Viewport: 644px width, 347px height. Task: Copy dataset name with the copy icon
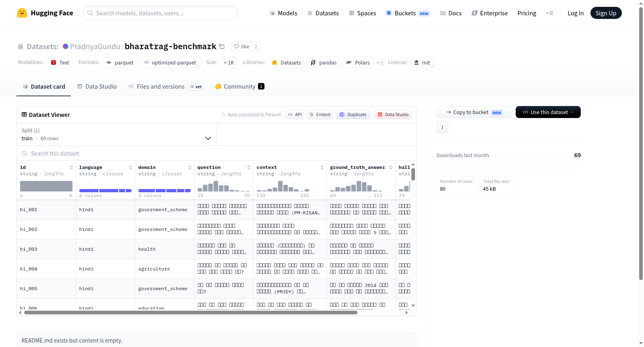coord(222,46)
